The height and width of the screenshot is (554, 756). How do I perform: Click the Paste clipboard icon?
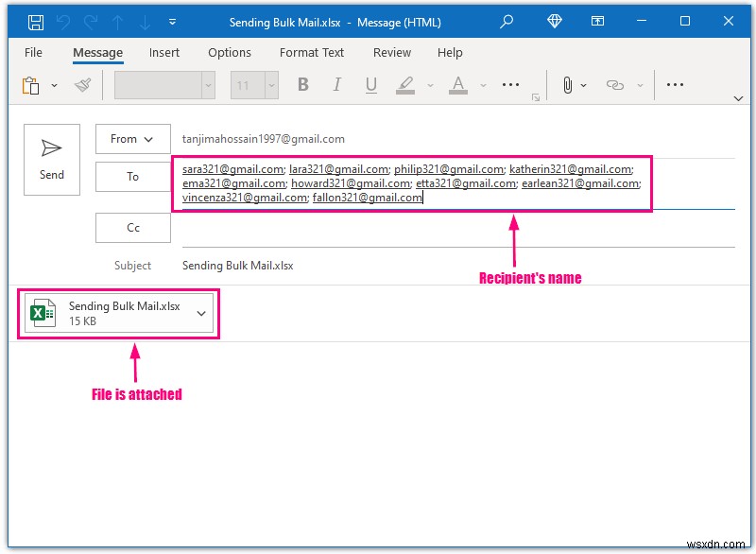pyautogui.click(x=29, y=84)
